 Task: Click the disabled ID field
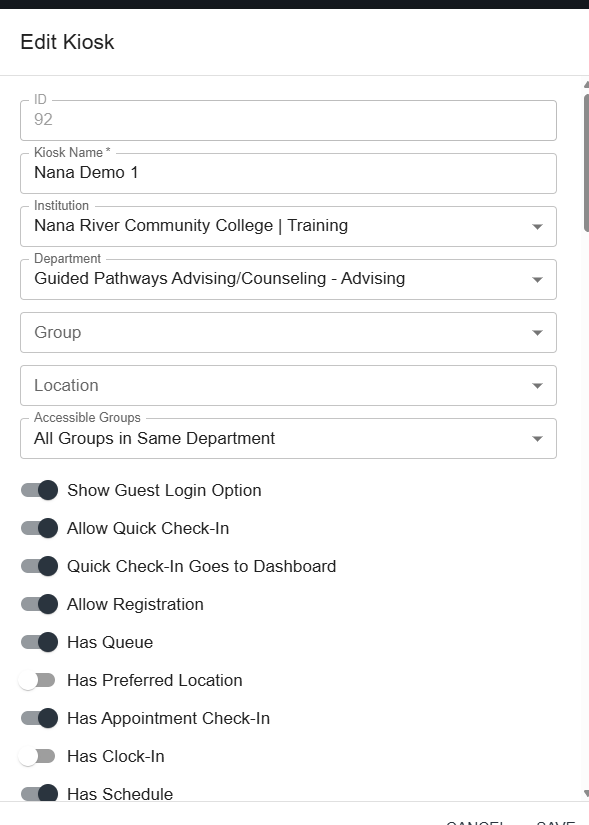pyautogui.click(x=288, y=120)
